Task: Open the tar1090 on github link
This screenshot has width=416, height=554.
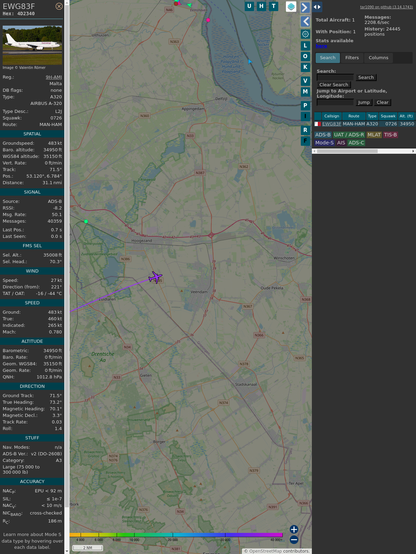Action: coord(386,7)
